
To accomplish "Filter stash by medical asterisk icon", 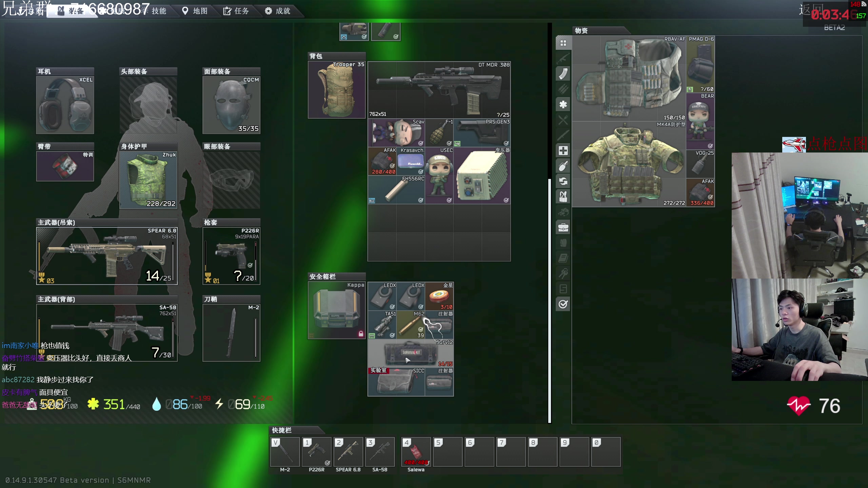I will point(563,104).
